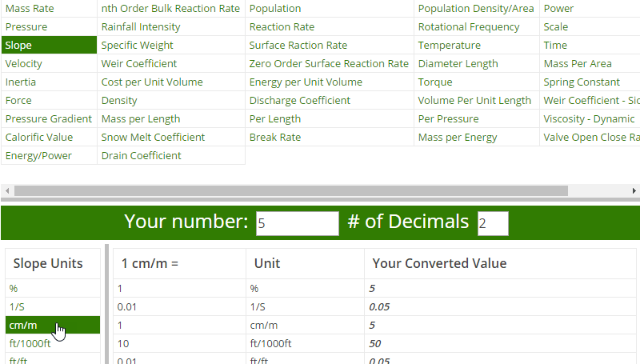The height and width of the screenshot is (364, 640).
Task: Select the Force category
Action: click(x=18, y=100)
